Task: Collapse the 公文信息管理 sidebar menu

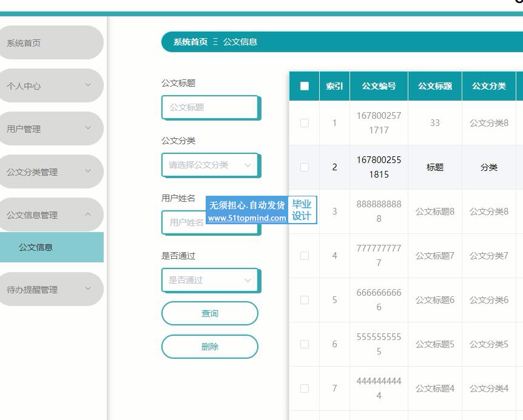Action: 51,215
